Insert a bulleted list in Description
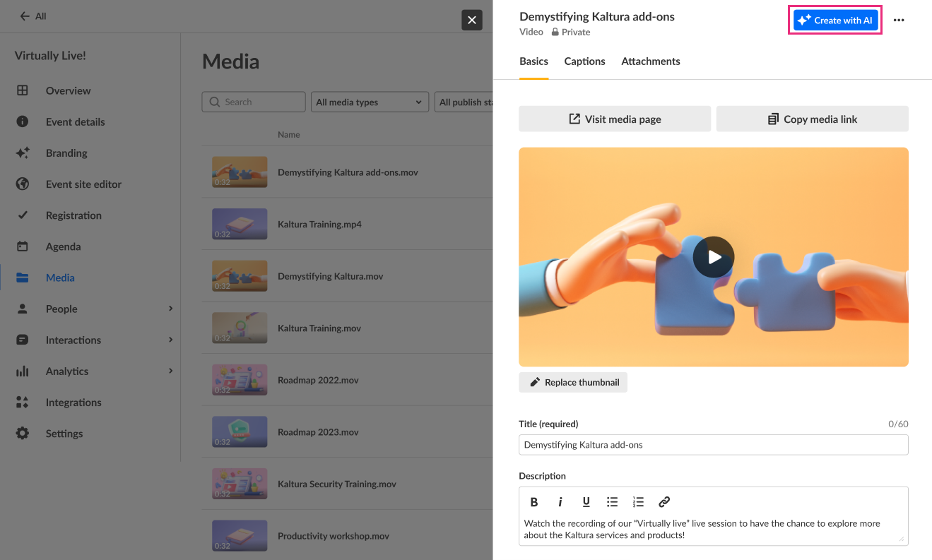This screenshot has height=560, width=932. pyautogui.click(x=613, y=502)
